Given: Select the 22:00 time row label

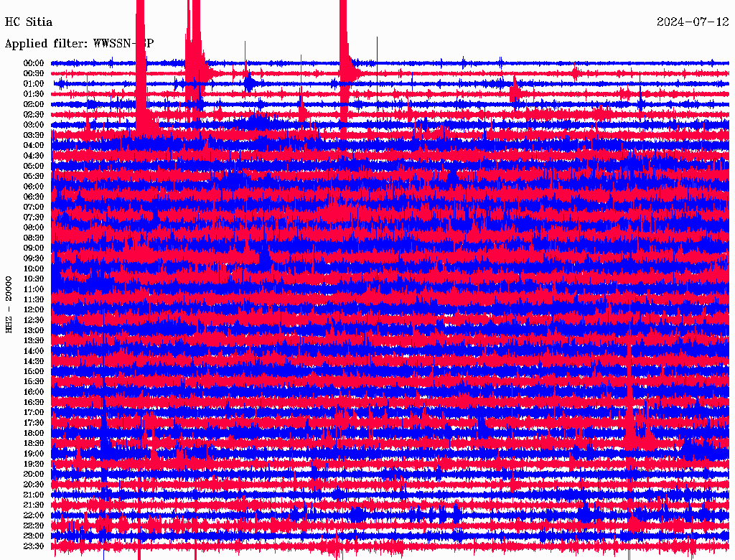Looking at the screenshot, I should point(34,515).
